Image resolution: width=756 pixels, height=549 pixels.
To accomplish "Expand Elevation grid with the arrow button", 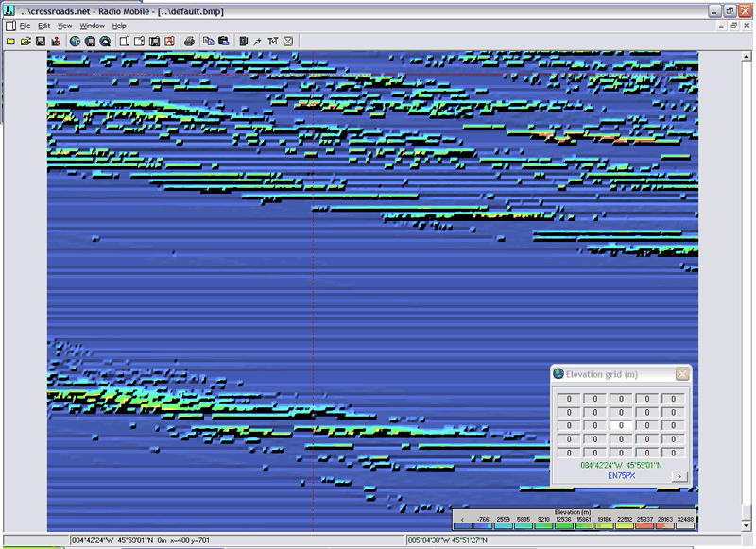I will point(679,476).
